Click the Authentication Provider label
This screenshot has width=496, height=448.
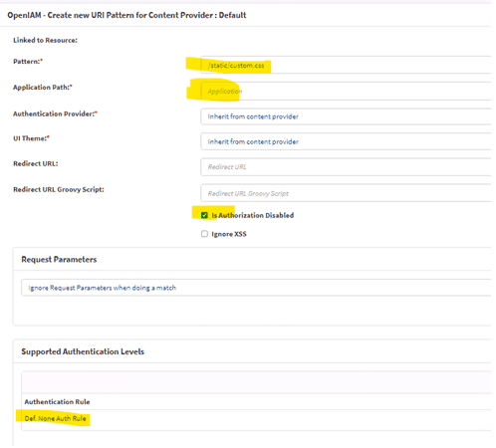[x=55, y=113]
